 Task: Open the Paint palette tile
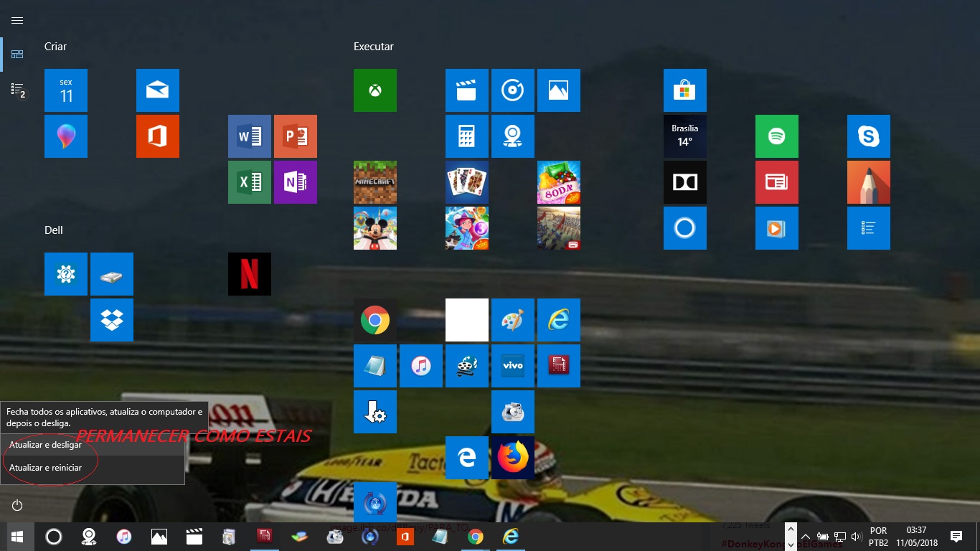tap(513, 320)
